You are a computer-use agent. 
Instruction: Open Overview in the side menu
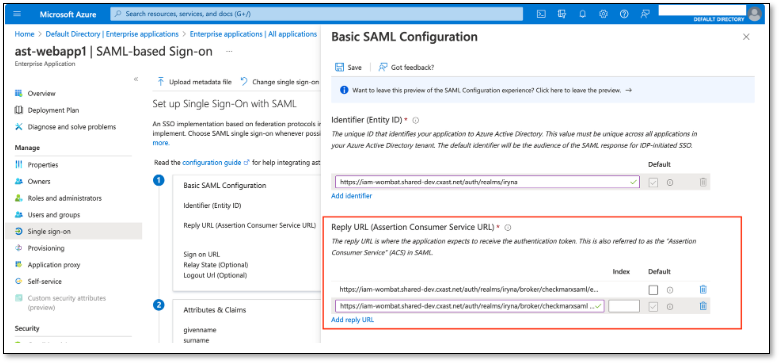click(41, 93)
